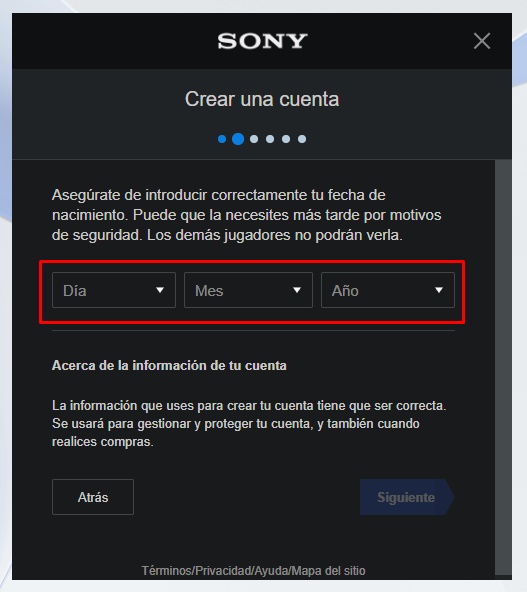This screenshot has height=592, width=527.
Task: Select the last step progress dot
Action: [302, 139]
